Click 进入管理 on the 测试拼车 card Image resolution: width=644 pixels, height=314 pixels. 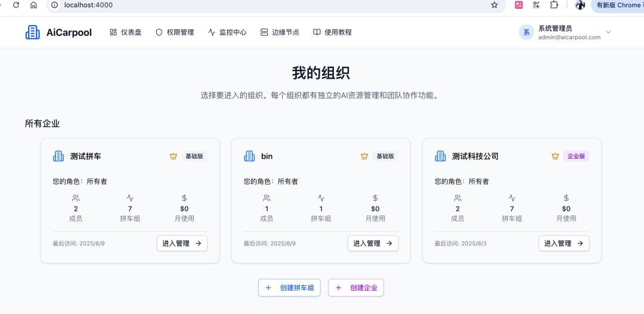(182, 244)
